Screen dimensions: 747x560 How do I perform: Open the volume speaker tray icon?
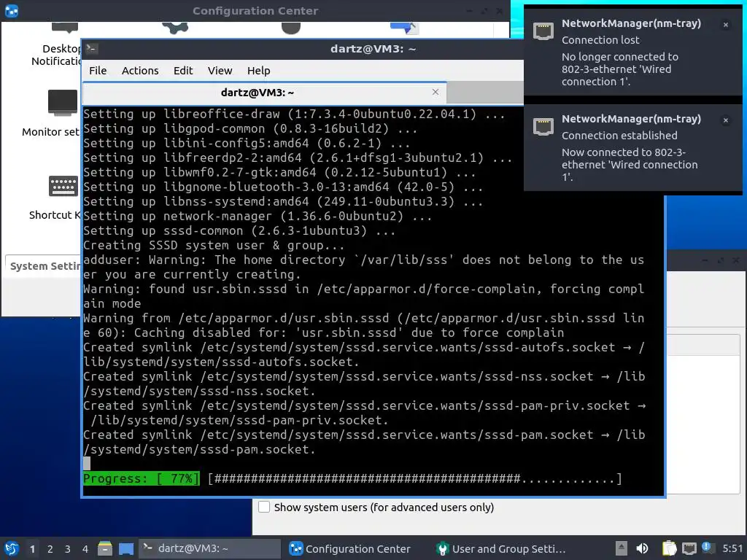(642, 548)
